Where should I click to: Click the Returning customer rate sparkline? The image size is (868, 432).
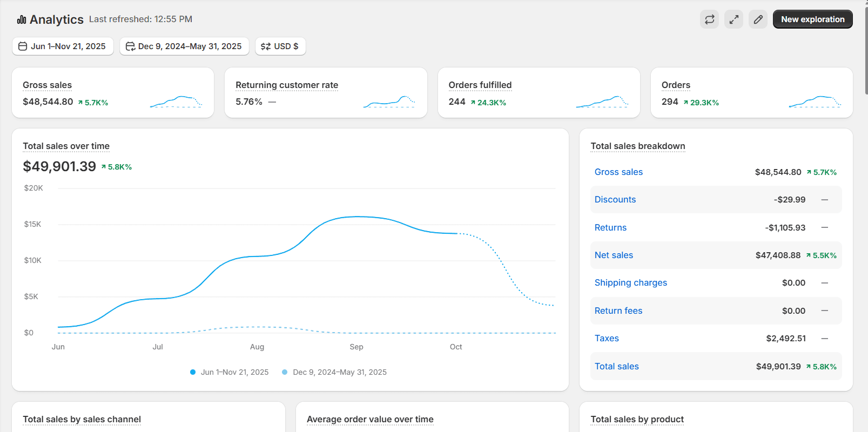pos(389,102)
